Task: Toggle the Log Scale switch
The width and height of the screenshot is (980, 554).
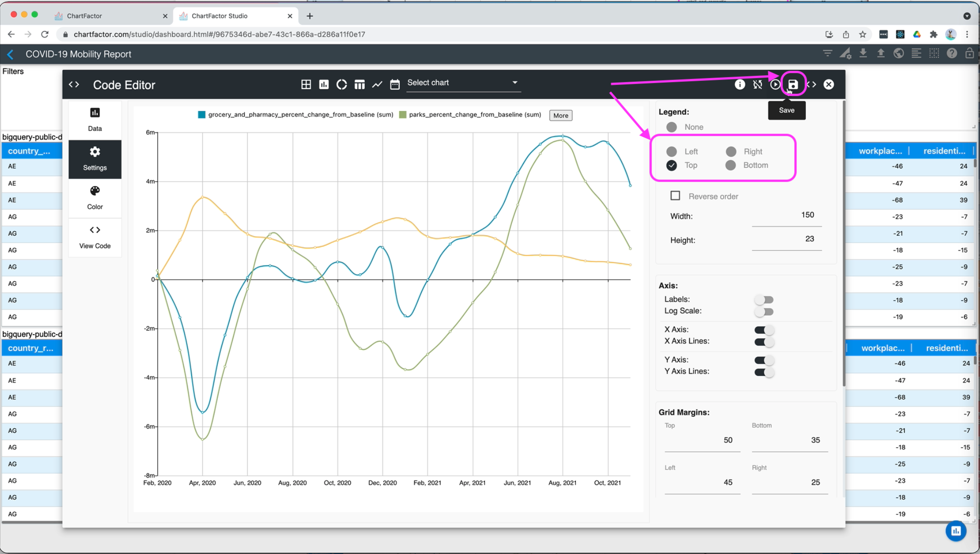Action: [x=764, y=311]
